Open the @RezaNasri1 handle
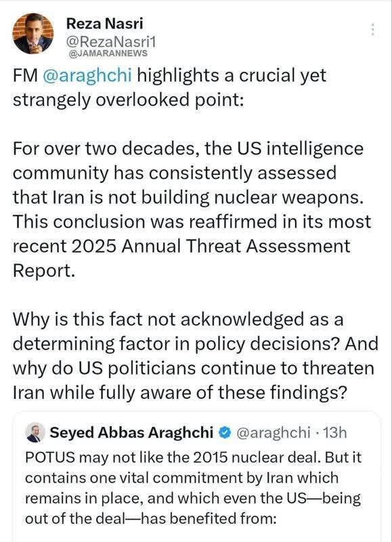392x542 pixels. (x=110, y=42)
